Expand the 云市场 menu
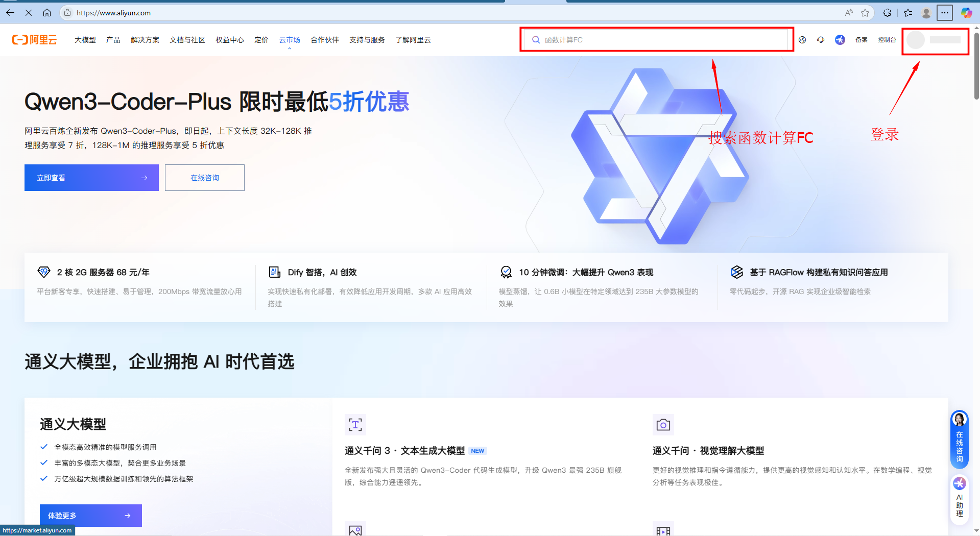The image size is (980, 536). pos(290,40)
